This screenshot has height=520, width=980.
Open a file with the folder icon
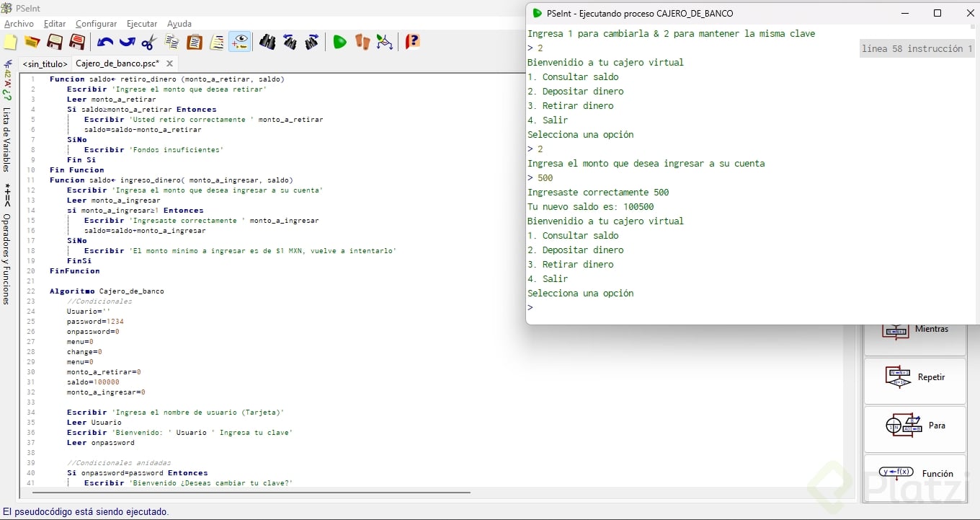(32, 42)
